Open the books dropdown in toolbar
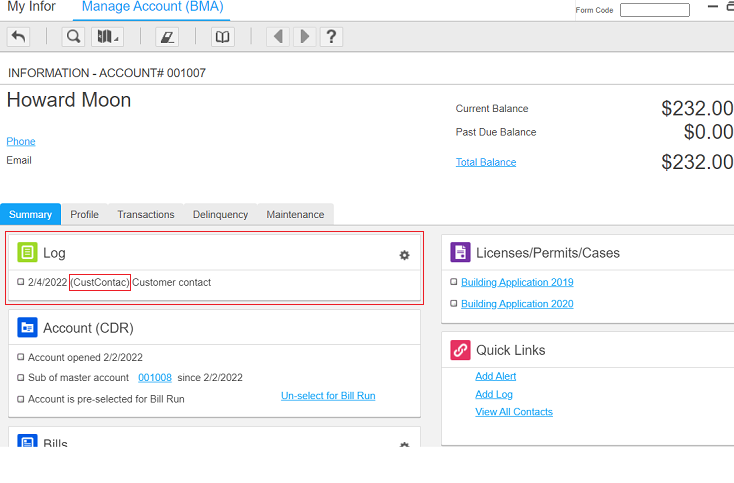734x483 pixels. 107,37
